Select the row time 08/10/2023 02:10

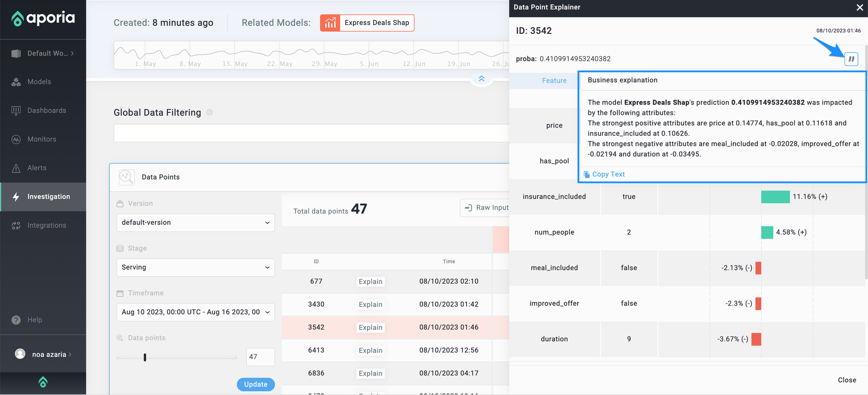click(449, 281)
